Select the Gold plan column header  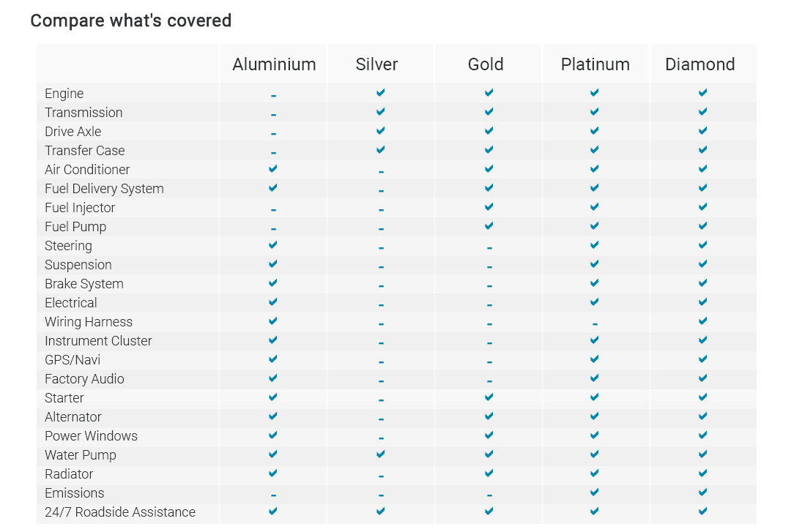click(486, 64)
